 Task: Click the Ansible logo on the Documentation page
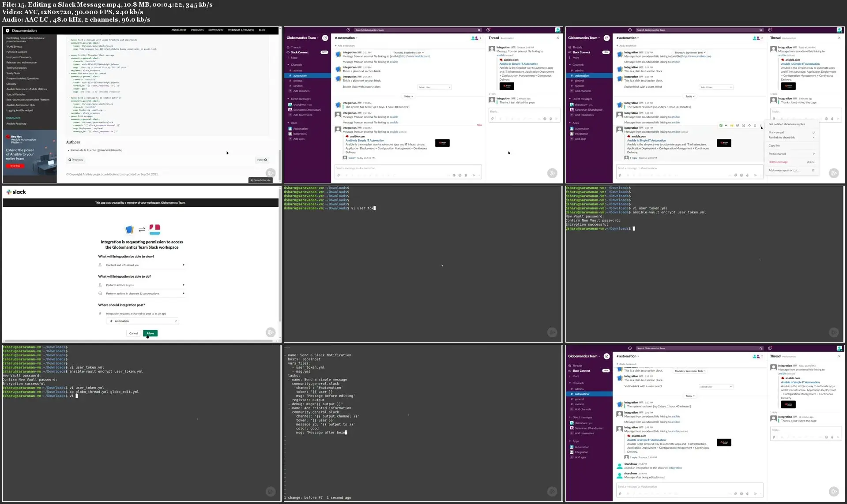click(8, 30)
